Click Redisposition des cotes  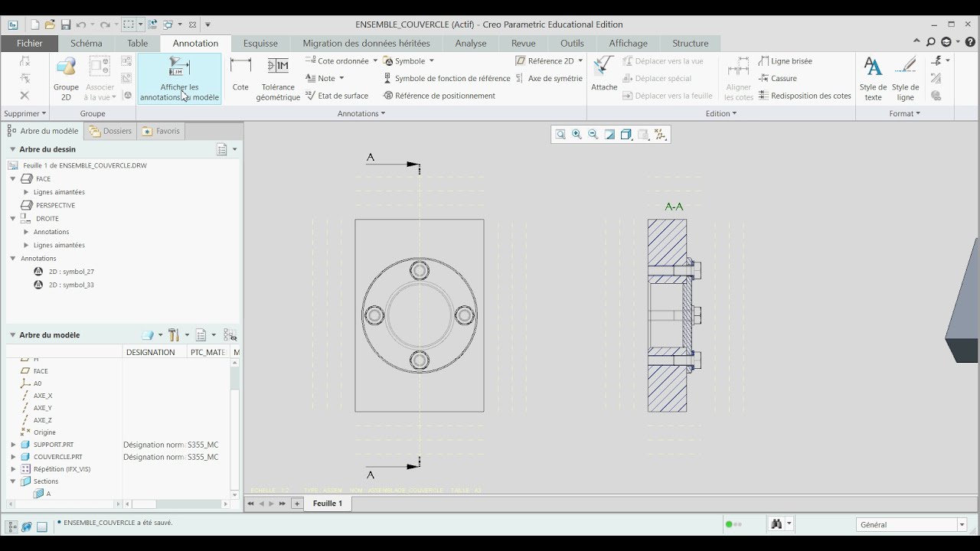tap(805, 96)
